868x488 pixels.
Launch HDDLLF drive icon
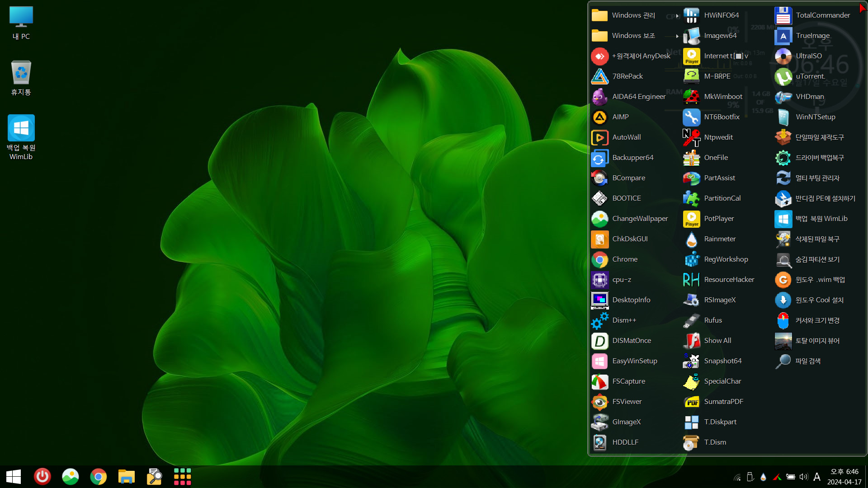pyautogui.click(x=600, y=442)
